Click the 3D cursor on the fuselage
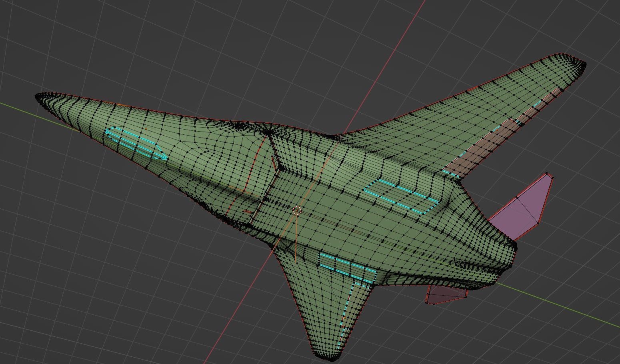This screenshot has width=620, height=364. click(x=297, y=210)
